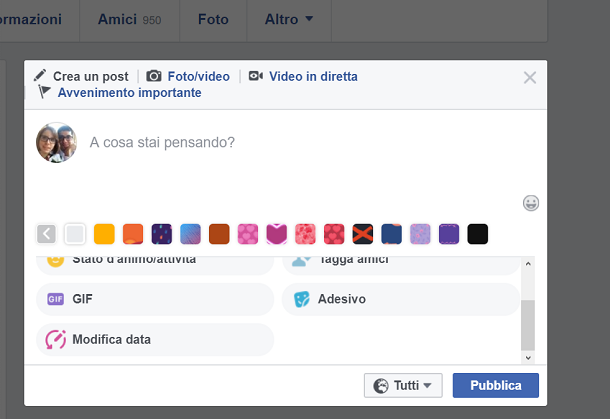Select the pink hearts pattern background swatch
The image size is (610, 419).
point(248,234)
